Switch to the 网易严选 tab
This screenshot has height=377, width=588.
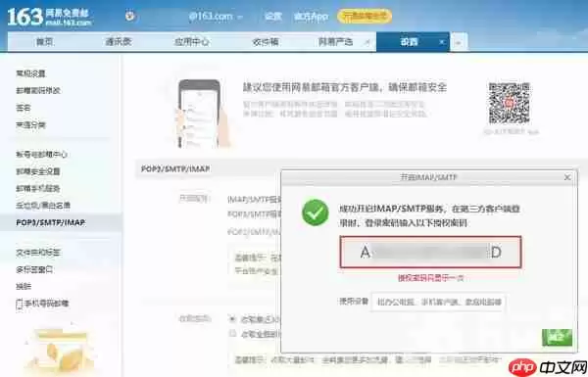click(335, 41)
